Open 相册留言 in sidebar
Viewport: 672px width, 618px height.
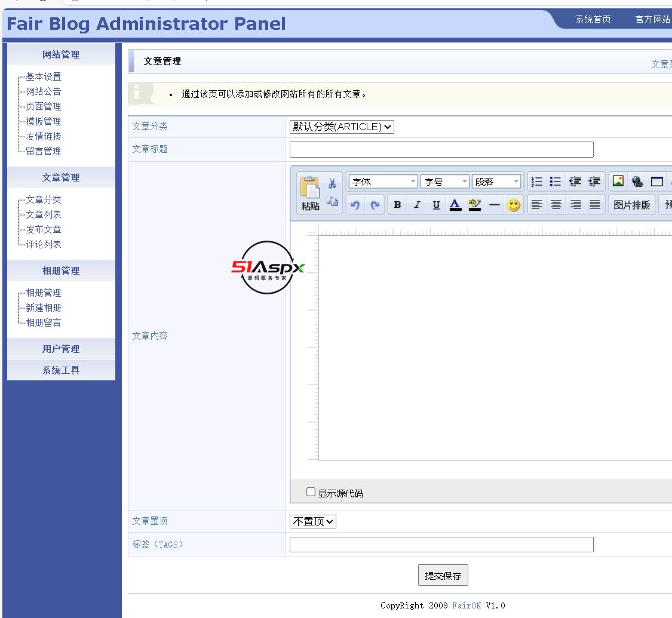click(43, 322)
